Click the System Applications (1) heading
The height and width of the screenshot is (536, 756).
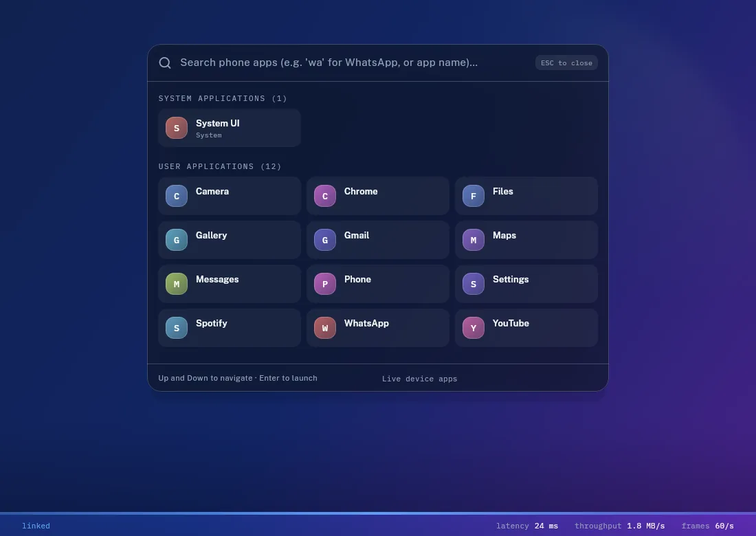coord(223,98)
